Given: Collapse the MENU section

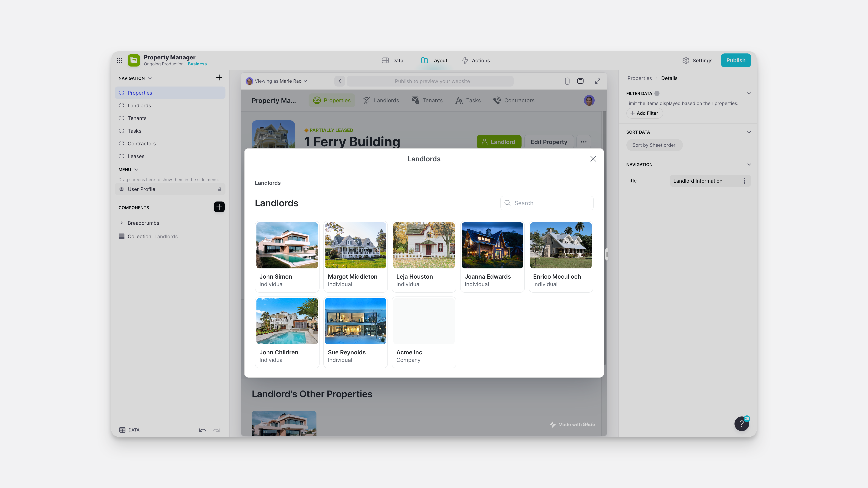Looking at the screenshot, I should tap(136, 169).
